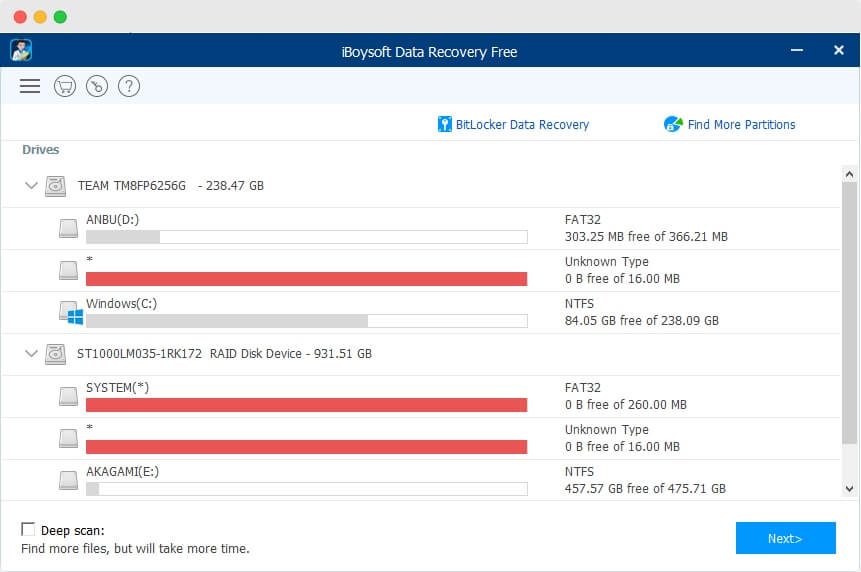The image size is (861, 572).
Task: Click the BitLocker key icon
Action: tap(444, 124)
